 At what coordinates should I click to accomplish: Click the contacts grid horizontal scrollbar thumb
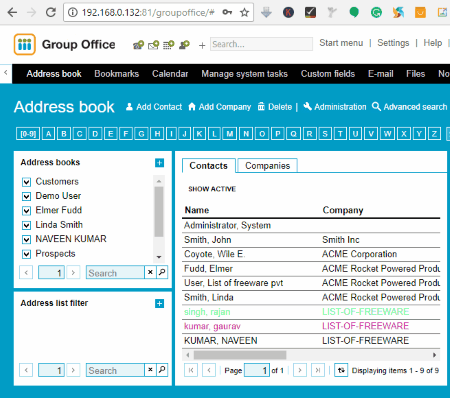pyautogui.click(x=240, y=355)
